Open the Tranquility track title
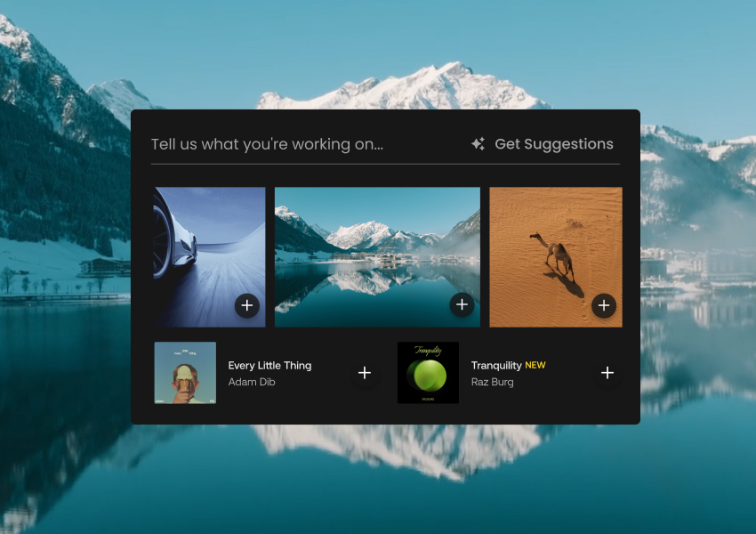The image size is (756, 534). coord(496,365)
